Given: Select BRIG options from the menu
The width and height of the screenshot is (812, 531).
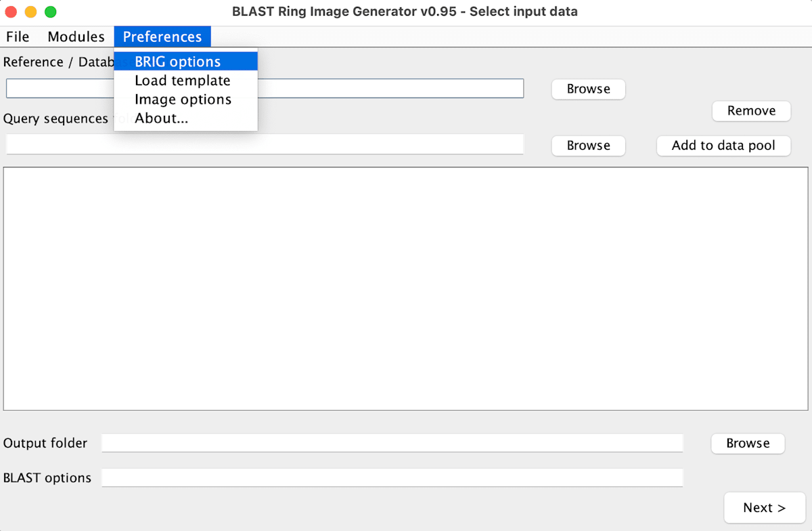Looking at the screenshot, I should click(186, 62).
